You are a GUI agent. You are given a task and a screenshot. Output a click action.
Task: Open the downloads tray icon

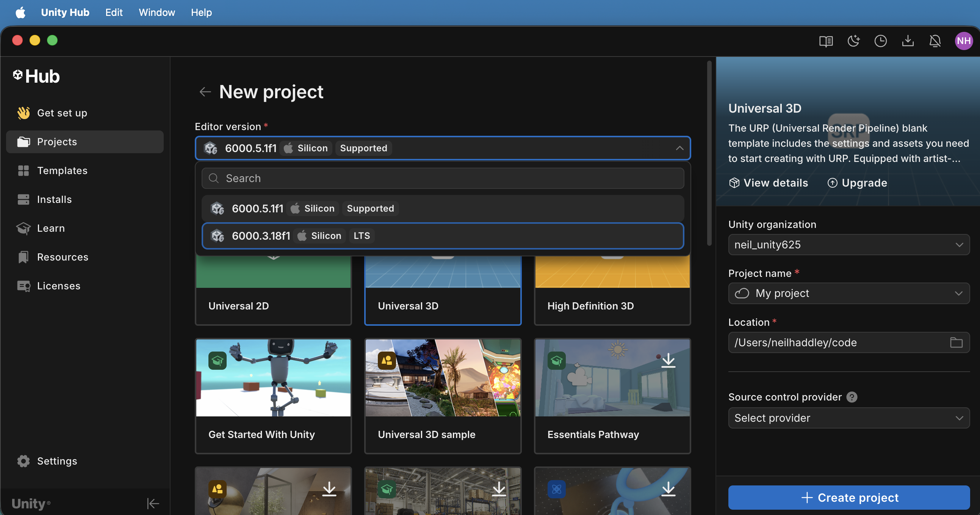click(908, 41)
